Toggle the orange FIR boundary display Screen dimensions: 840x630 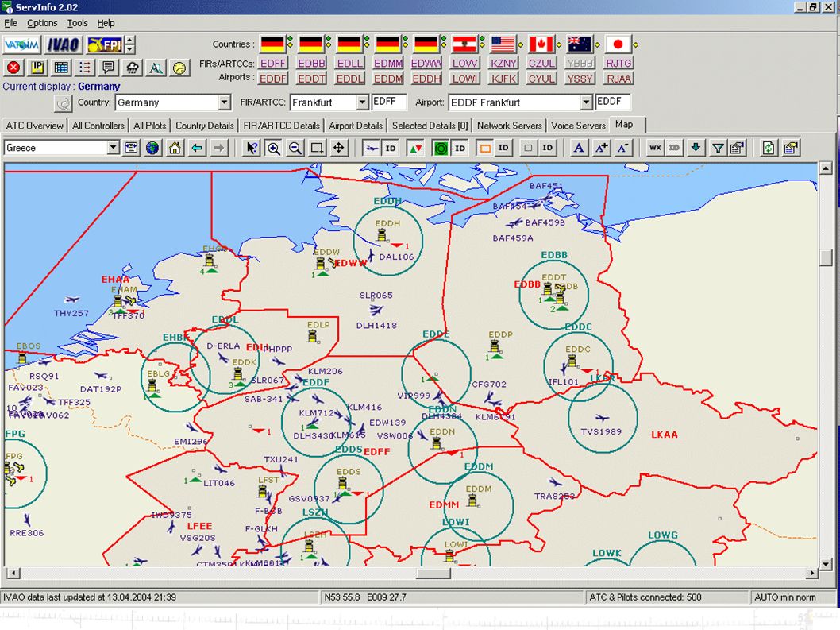click(485, 148)
